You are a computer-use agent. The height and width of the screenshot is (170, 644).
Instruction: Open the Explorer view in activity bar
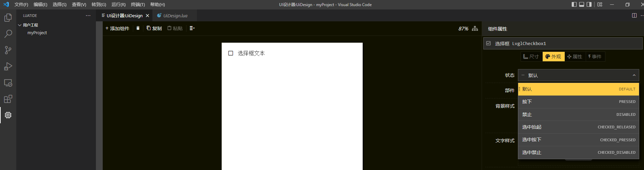(8, 18)
